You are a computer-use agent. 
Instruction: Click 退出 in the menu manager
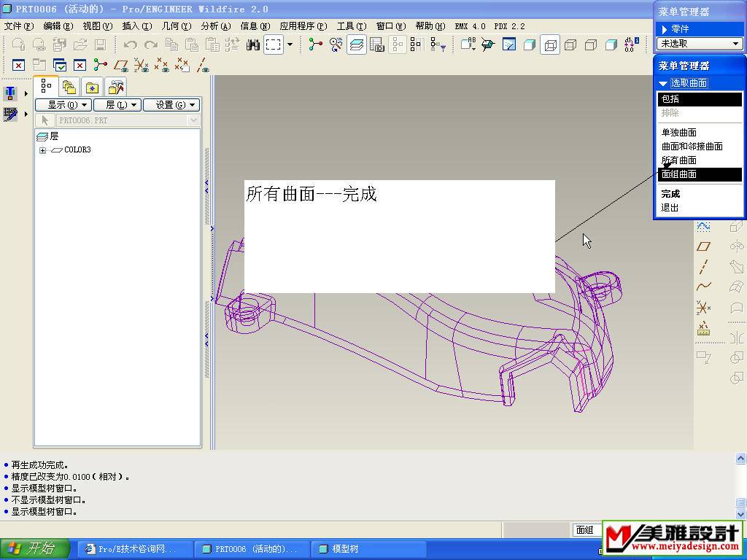(670, 208)
